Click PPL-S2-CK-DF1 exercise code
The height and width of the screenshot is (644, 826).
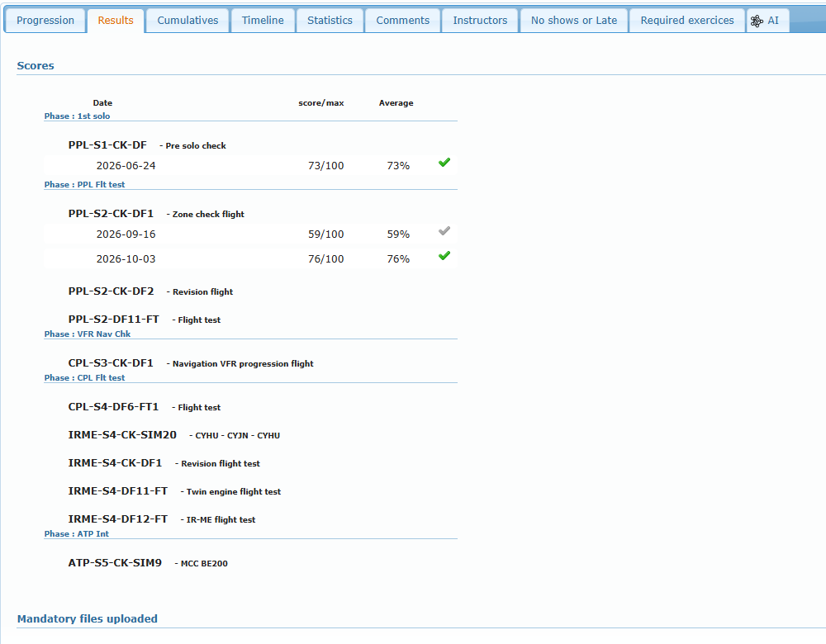(111, 214)
